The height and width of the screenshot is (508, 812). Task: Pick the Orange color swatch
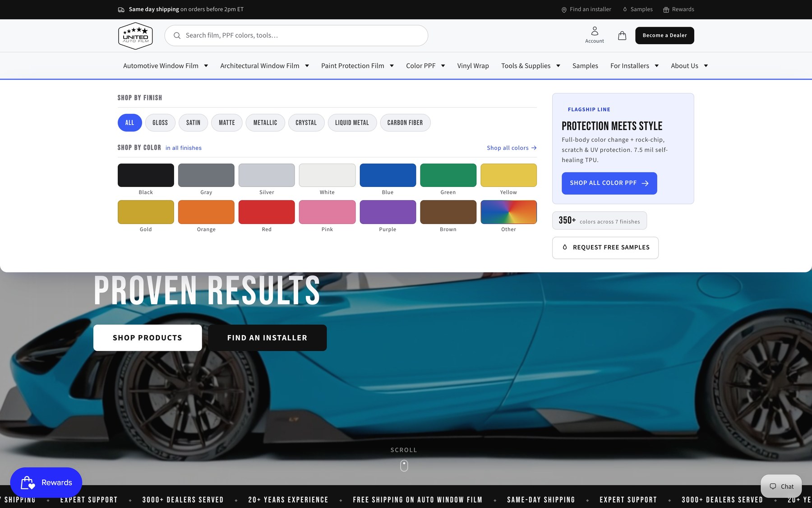click(x=206, y=212)
